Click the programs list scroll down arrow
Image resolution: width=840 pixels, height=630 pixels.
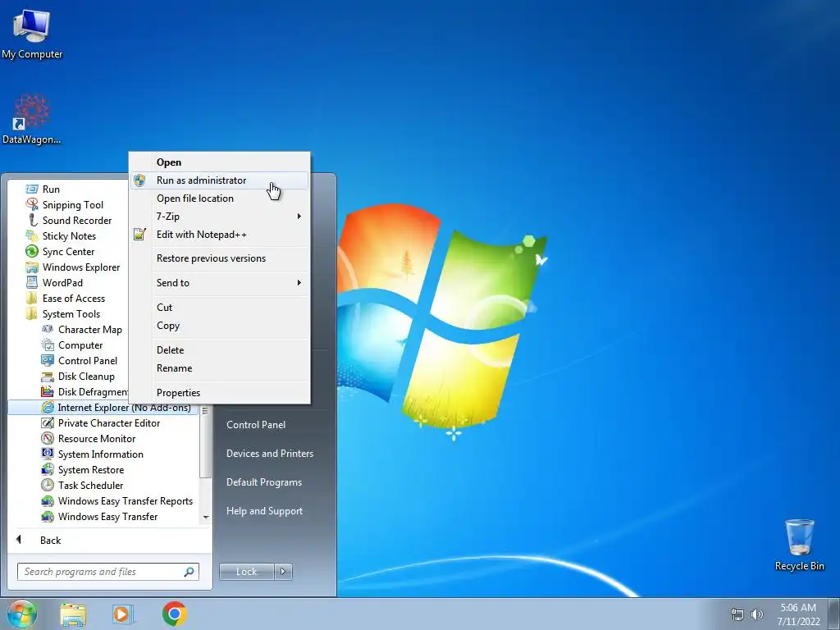point(206,518)
